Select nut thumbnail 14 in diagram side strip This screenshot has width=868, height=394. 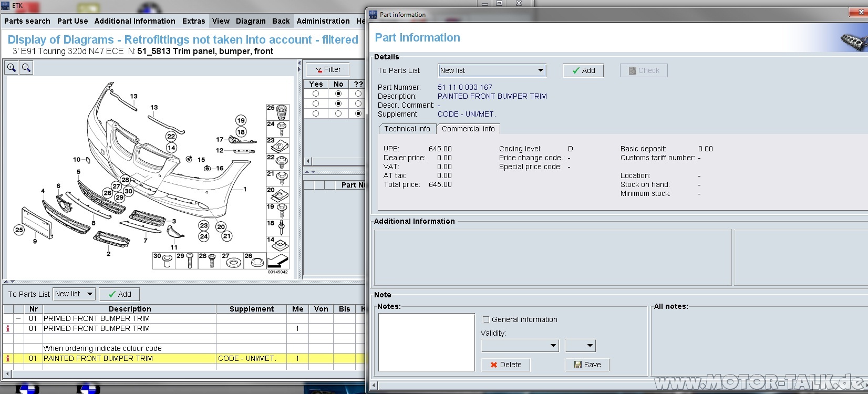(x=278, y=244)
